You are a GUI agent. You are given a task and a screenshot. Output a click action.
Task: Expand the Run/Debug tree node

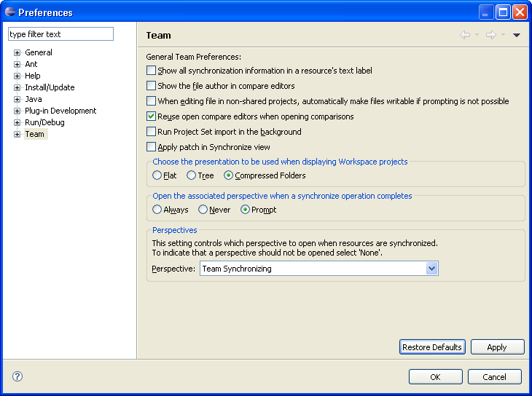pyautogui.click(x=17, y=122)
